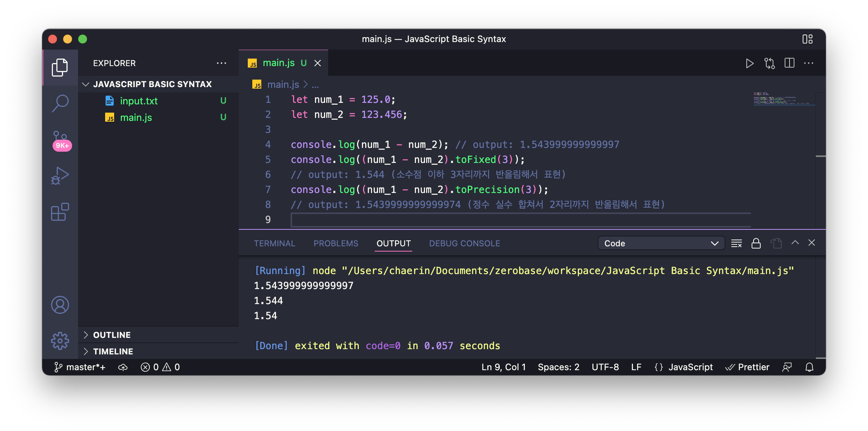868x431 pixels.
Task: Open the Run and Debug view
Action: pos(60,176)
